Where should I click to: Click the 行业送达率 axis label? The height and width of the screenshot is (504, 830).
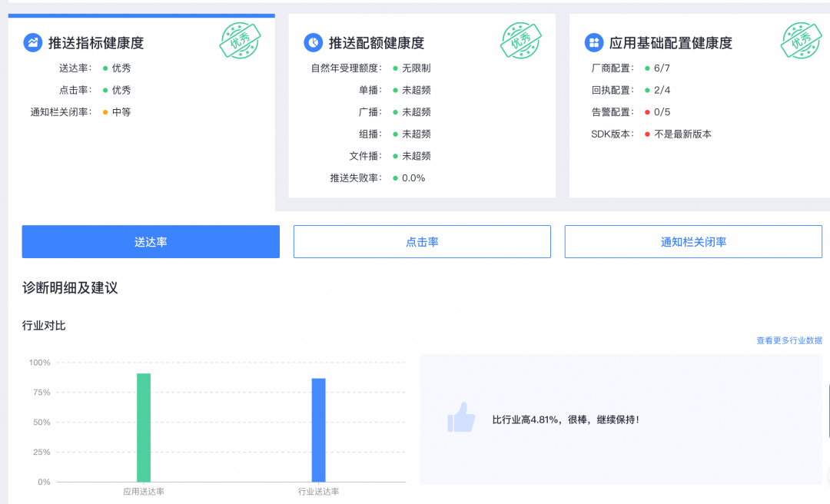click(x=319, y=491)
